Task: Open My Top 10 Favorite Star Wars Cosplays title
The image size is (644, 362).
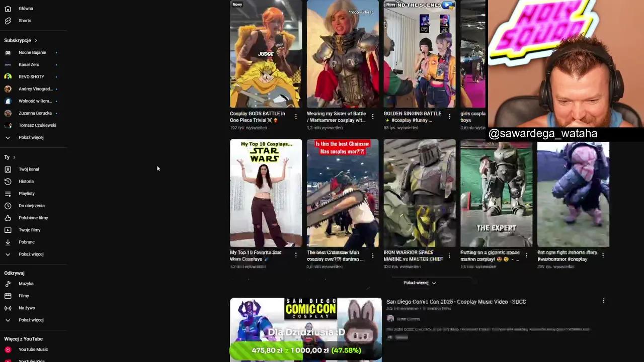Action: [256, 256]
